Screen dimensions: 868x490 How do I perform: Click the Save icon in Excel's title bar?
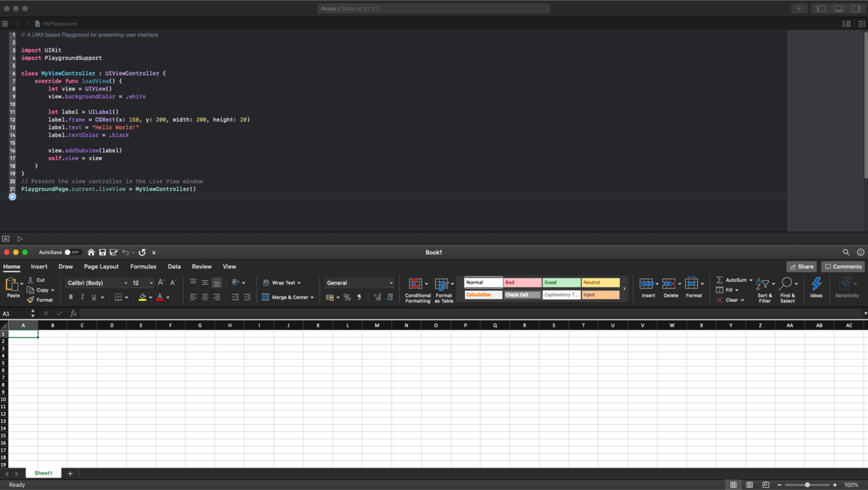pyautogui.click(x=102, y=253)
